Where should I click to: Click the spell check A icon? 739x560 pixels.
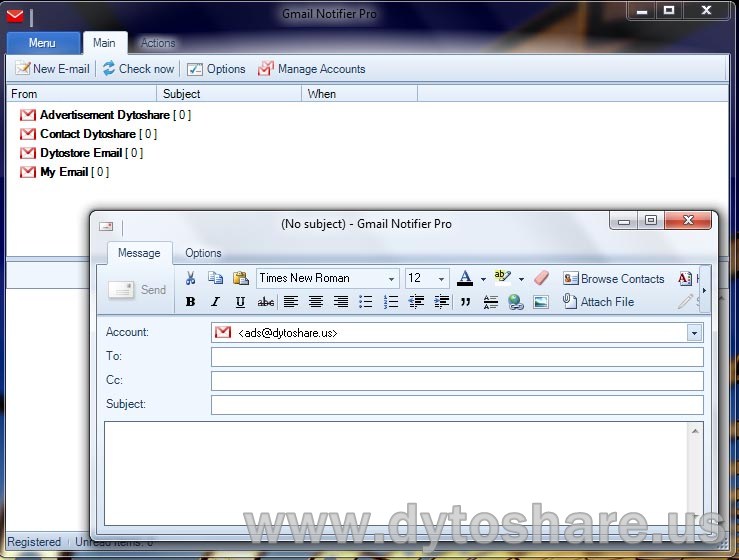coord(685,278)
